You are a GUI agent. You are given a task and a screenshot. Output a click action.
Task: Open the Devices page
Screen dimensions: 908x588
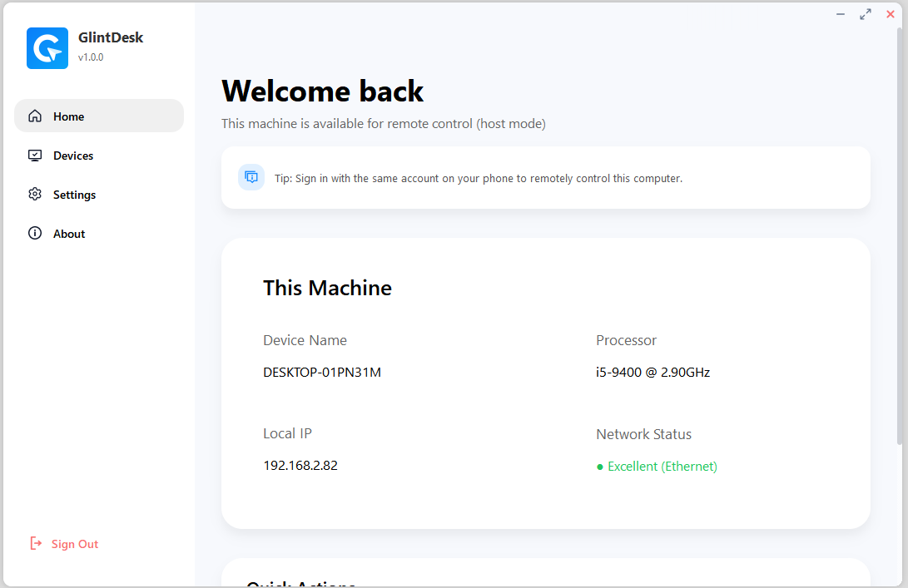coord(73,156)
